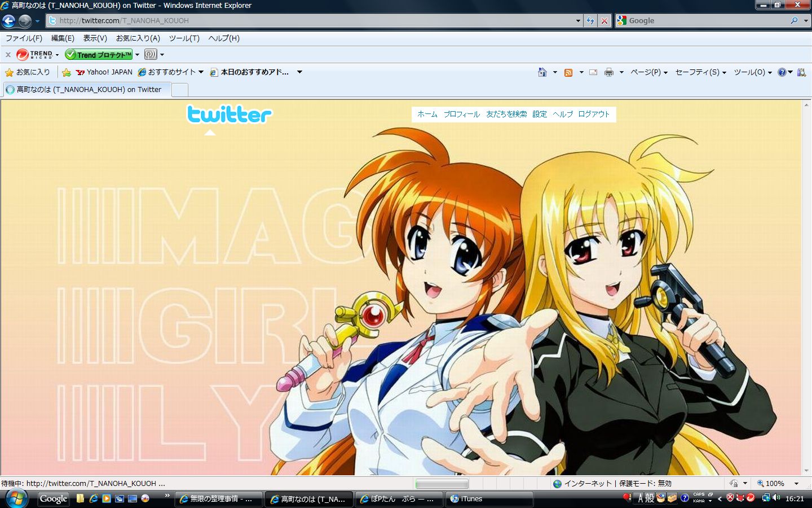
Task: Open the ページ(P) command menu
Action: point(649,72)
